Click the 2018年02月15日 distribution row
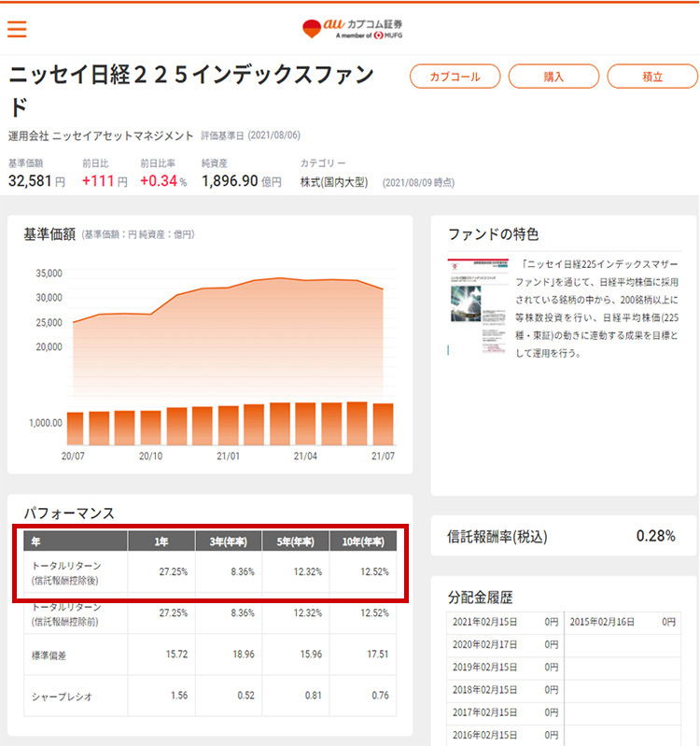The image size is (700, 746). coord(505,690)
